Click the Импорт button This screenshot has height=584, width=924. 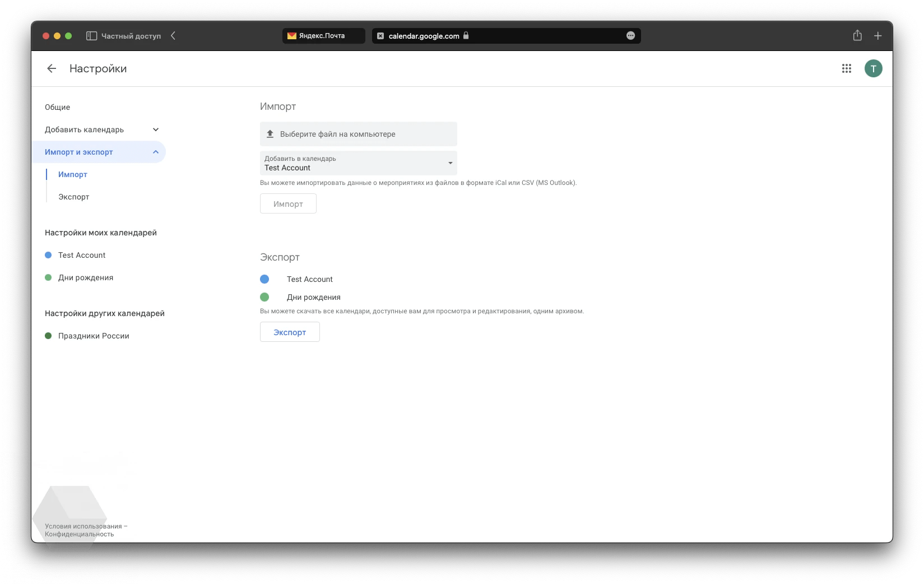[x=288, y=203]
